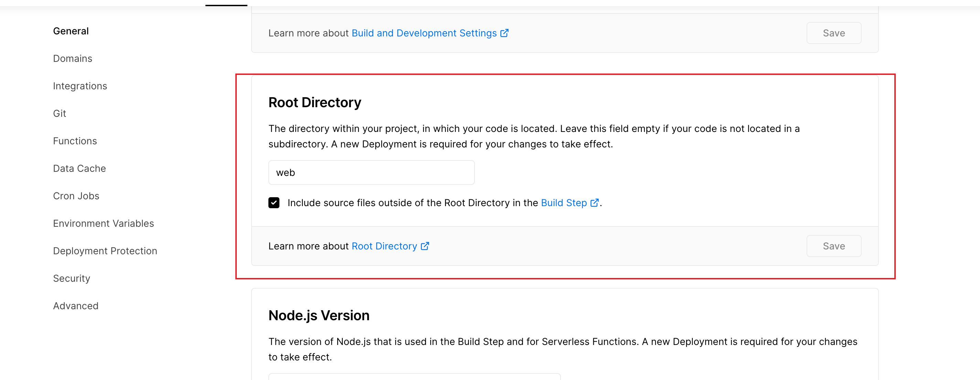Click the external link icon beside Build and Development Settings
Image resolution: width=980 pixels, height=380 pixels.
coord(504,33)
